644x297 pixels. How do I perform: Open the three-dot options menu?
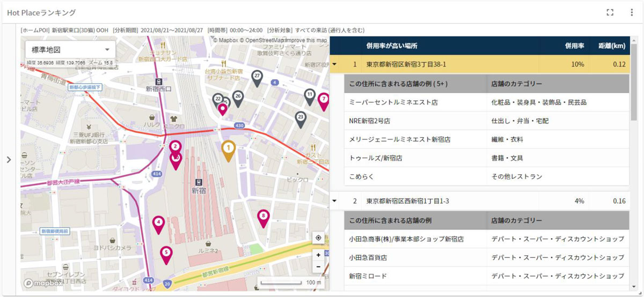(631, 12)
